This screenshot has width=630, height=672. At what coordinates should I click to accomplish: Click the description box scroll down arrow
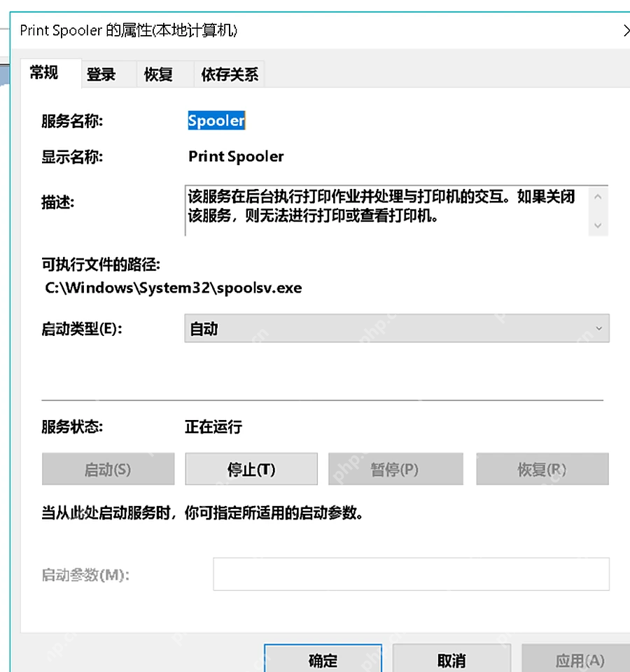click(x=598, y=225)
